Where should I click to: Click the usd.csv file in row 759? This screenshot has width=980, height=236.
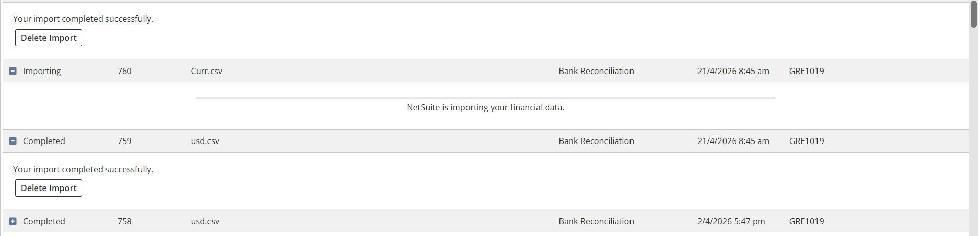pos(205,141)
